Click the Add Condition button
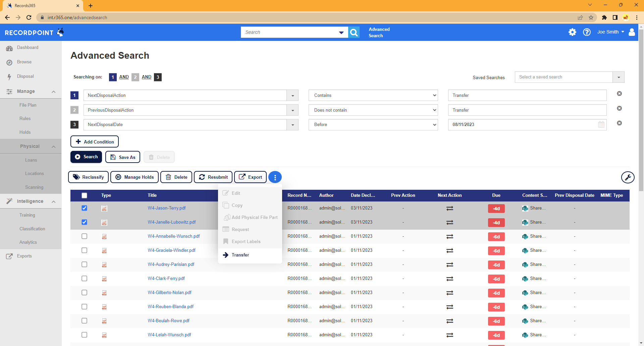 pyautogui.click(x=95, y=142)
